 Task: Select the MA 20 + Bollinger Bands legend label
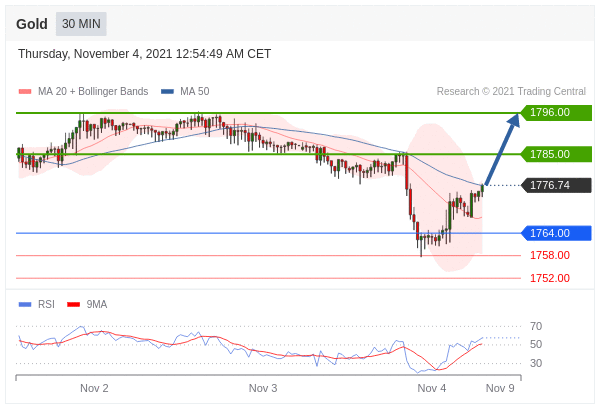coord(93,92)
